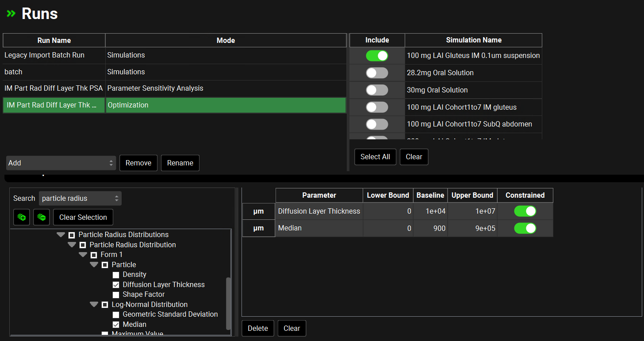Collapse the Log-Normal Distribution node
This screenshot has height=341, width=644.
pos(94,305)
